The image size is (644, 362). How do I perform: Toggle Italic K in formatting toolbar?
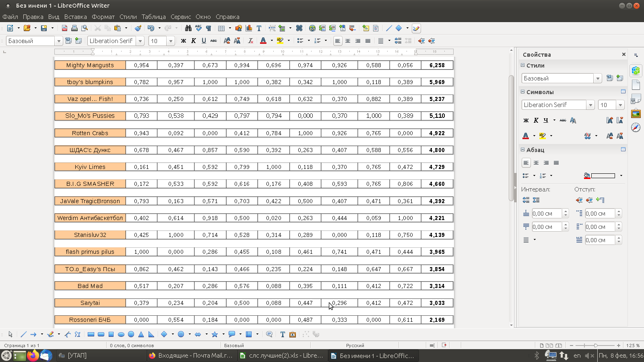(x=194, y=41)
